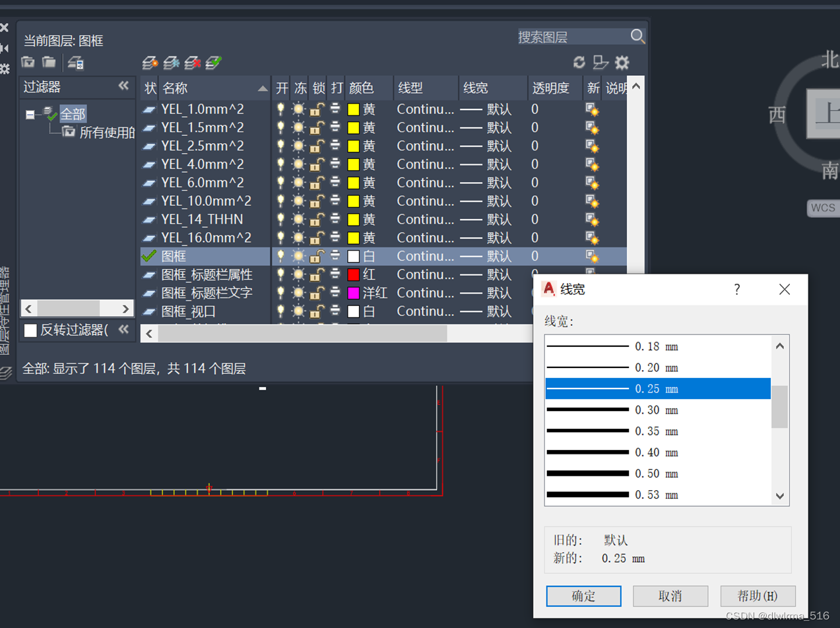This screenshot has height=628, width=840.
Task: Select 0.53 mm lineweight
Action: click(658, 494)
